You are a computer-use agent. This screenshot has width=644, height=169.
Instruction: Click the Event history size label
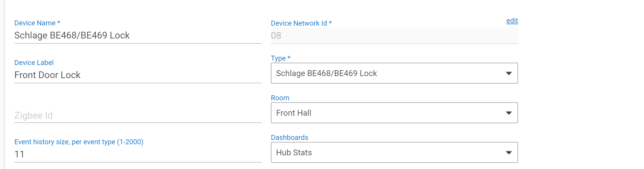click(79, 142)
